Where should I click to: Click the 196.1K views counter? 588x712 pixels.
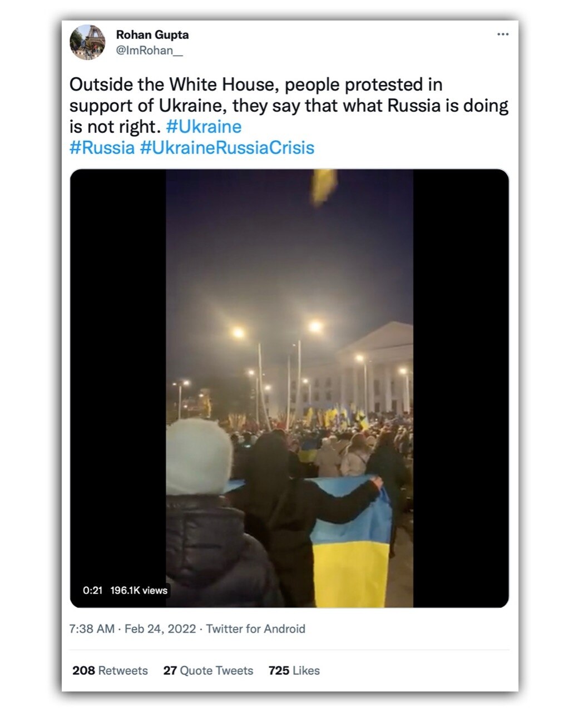(x=139, y=590)
